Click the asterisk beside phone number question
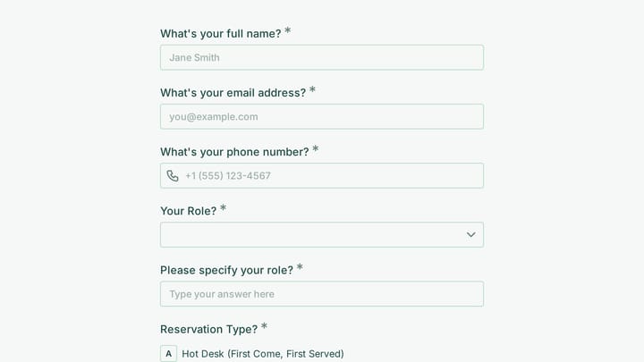This screenshot has height=362, width=644. 315,149
